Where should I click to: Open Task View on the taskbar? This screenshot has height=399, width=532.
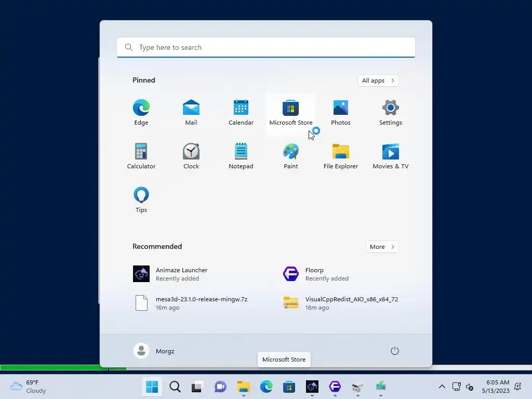coord(197,387)
